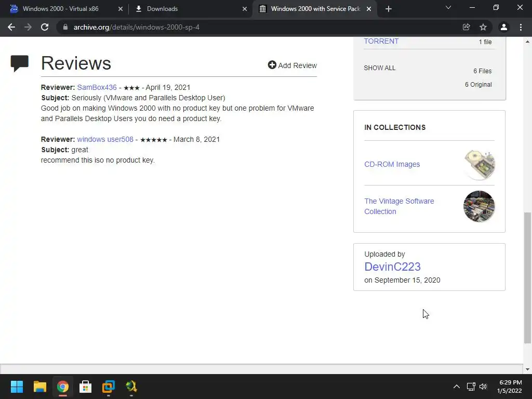
Task: Click the Add Review button
Action: pyautogui.click(x=292, y=65)
